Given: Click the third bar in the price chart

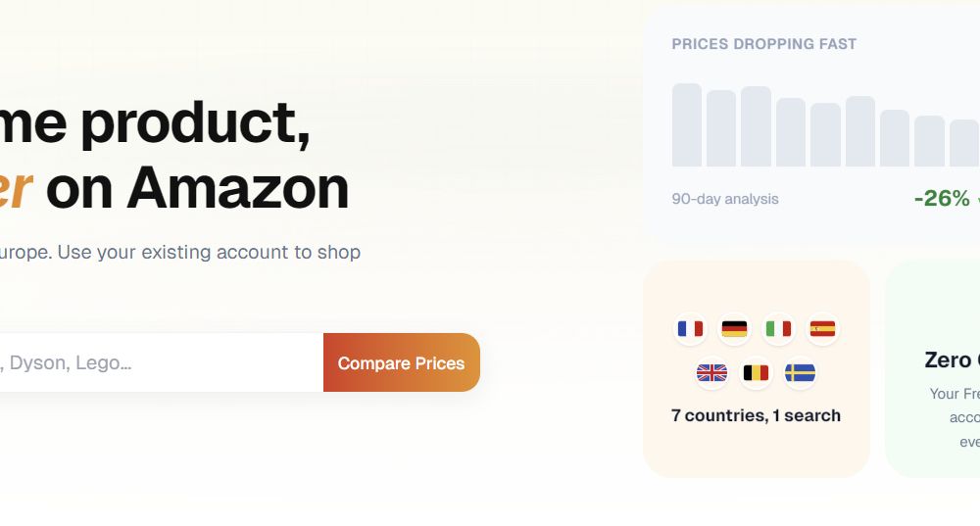Looking at the screenshot, I should point(756,126).
